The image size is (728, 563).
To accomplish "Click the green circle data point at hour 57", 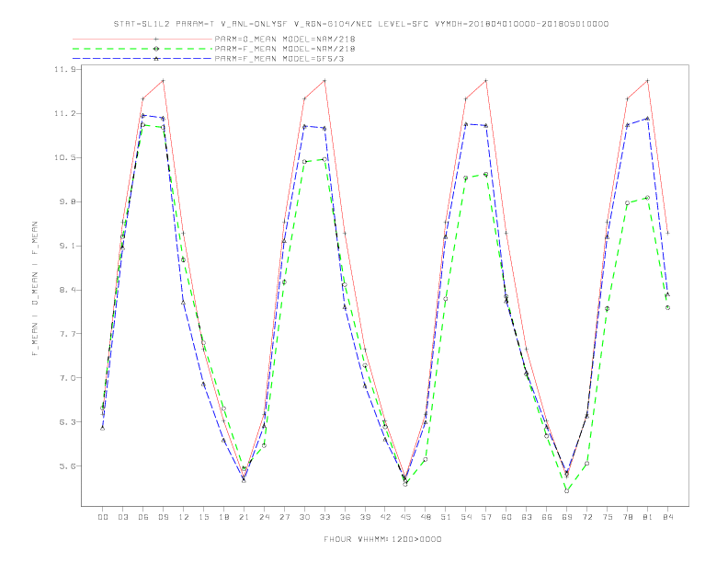I will tap(486, 174).
